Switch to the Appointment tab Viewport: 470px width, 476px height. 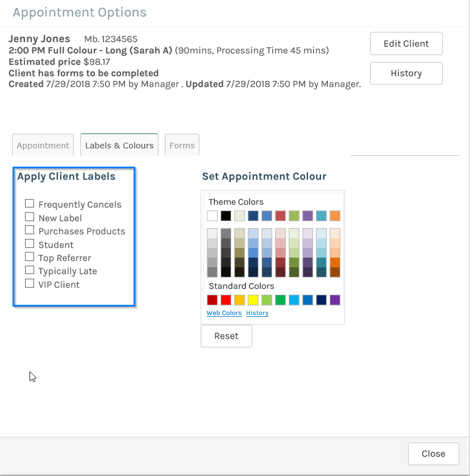[43, 144]
